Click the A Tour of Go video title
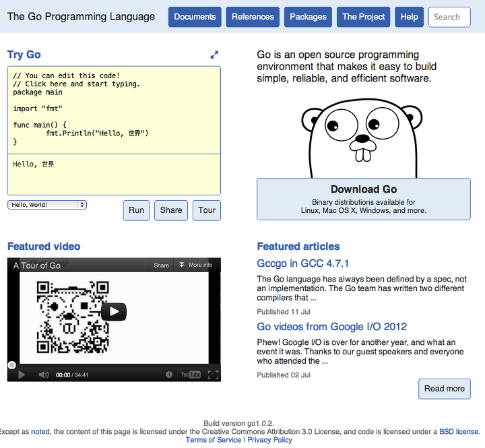Image resolution: width=485 pixels, height=448 pixels. [x=37, y=265]
